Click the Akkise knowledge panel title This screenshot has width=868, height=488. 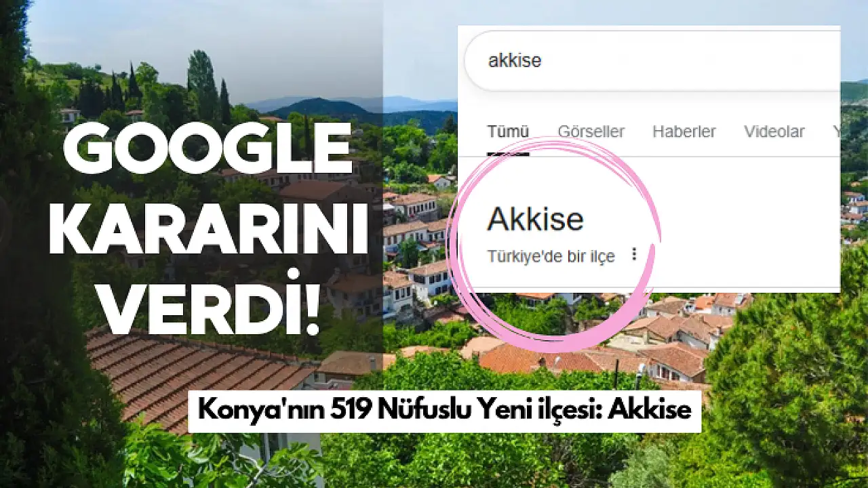535,219
